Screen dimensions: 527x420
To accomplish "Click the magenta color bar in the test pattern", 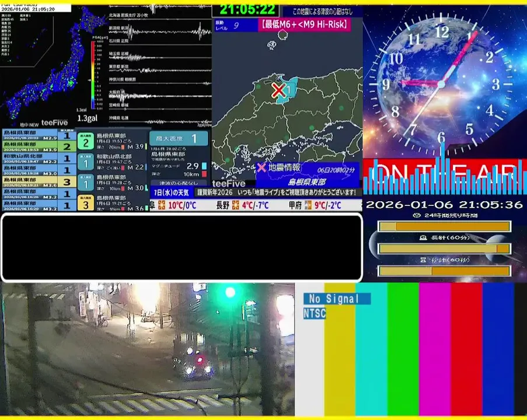I will pyautogui.click(x=435, y=349).
